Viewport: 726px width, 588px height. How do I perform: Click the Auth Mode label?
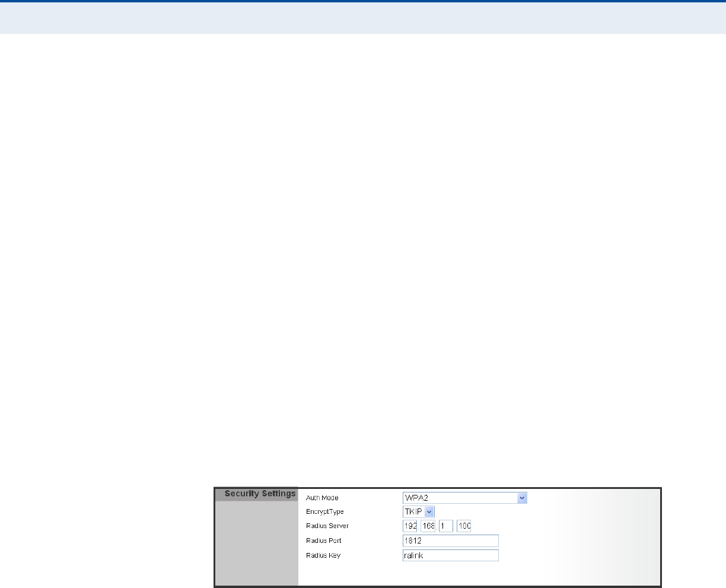322,498
